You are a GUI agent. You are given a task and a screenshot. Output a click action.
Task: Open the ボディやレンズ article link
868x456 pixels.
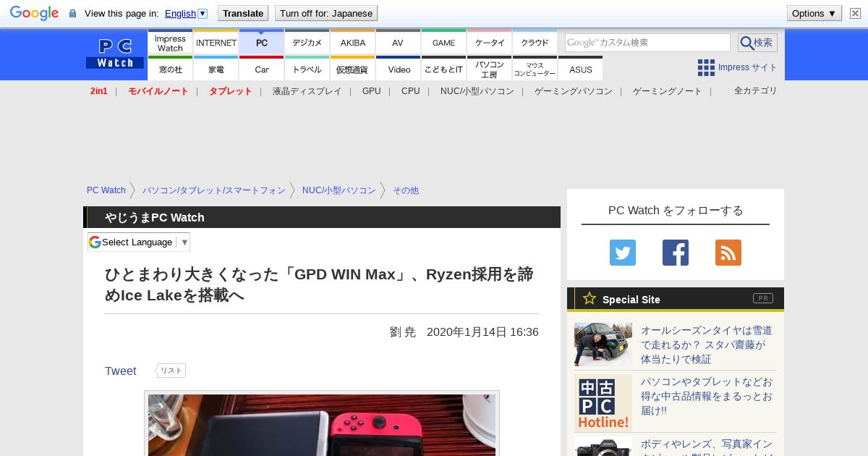click(707, 447)
